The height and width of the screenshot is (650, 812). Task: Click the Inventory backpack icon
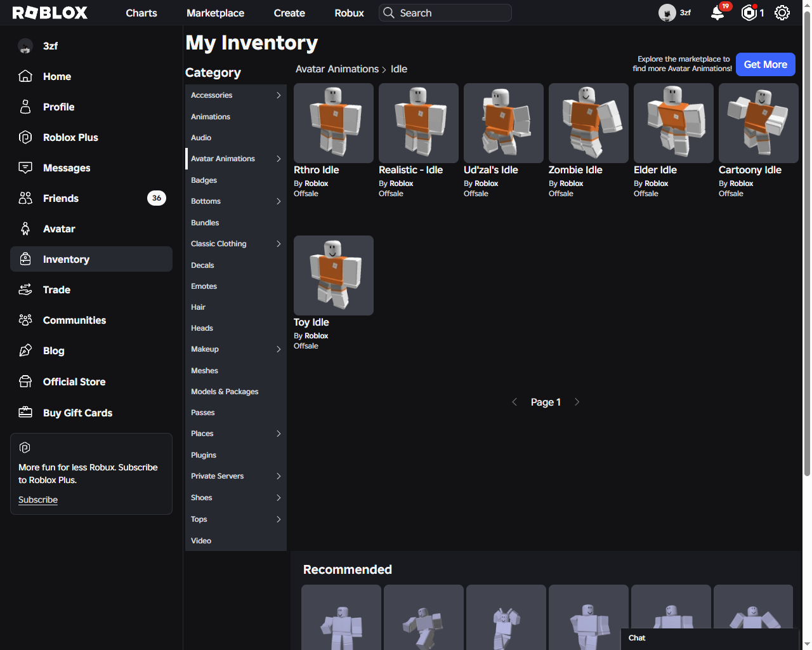(x=25, y=259)
